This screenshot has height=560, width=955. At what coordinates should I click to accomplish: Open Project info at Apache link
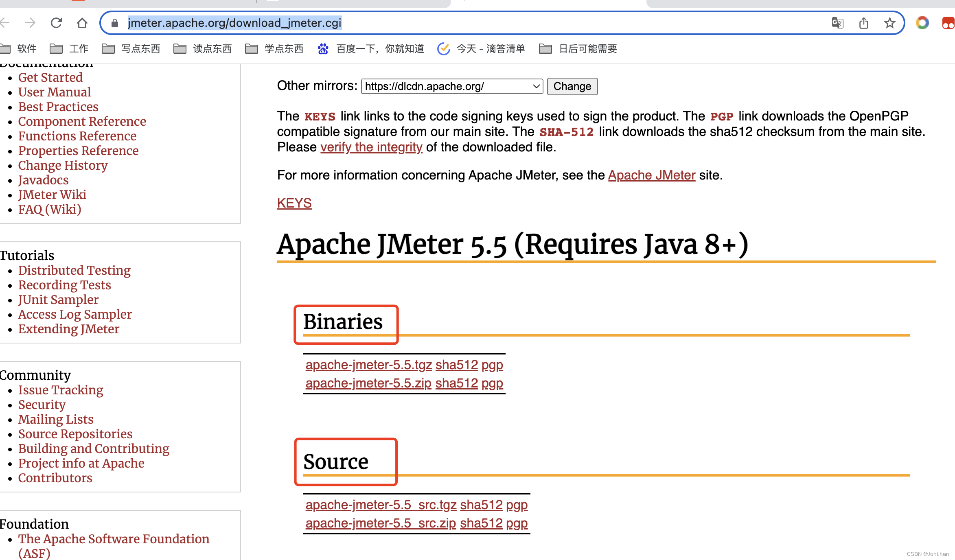(x=81, y=463)
